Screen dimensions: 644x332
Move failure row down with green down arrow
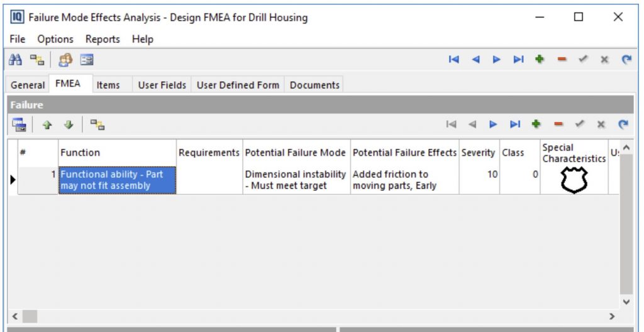(67, 124)
